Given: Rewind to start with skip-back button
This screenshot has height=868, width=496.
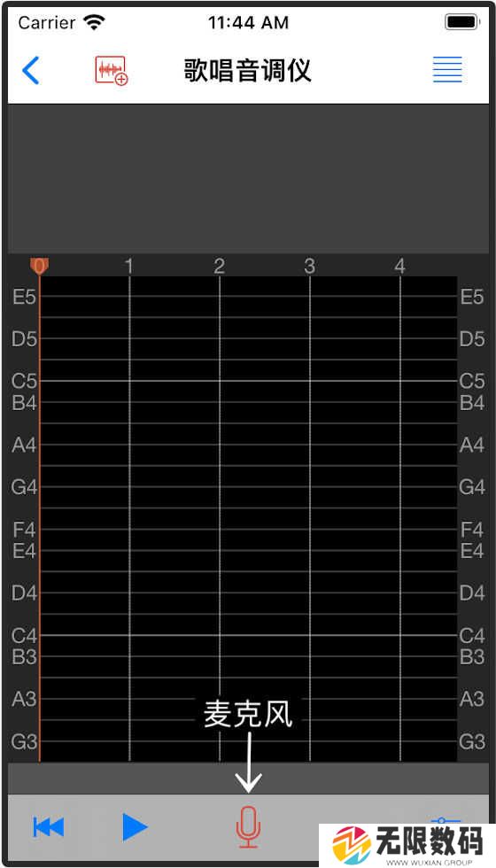Looking at the screenshot, I should (49, 827).
